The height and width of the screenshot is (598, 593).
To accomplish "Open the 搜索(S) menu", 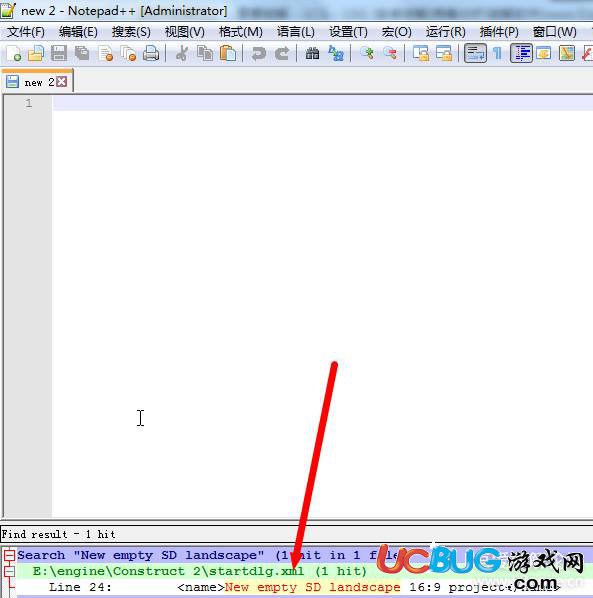I will tap(131, 32).
